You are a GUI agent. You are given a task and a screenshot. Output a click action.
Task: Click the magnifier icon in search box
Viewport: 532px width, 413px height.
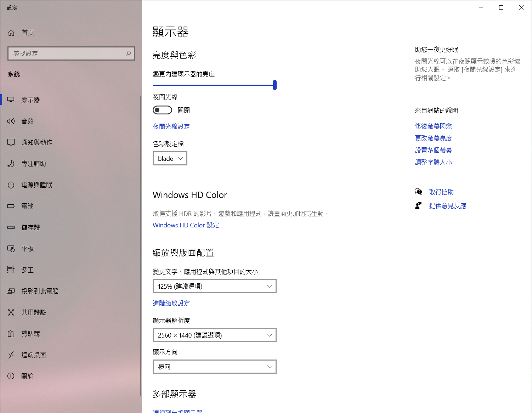tap(128, 53)
